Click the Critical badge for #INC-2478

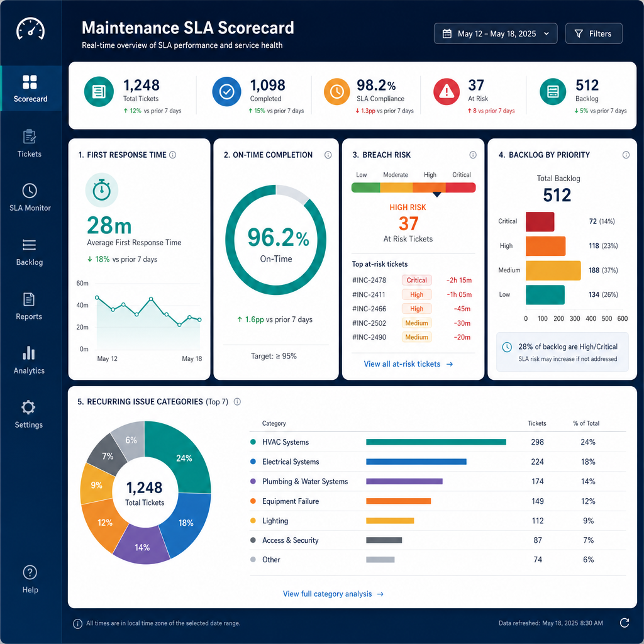point(416,280)
